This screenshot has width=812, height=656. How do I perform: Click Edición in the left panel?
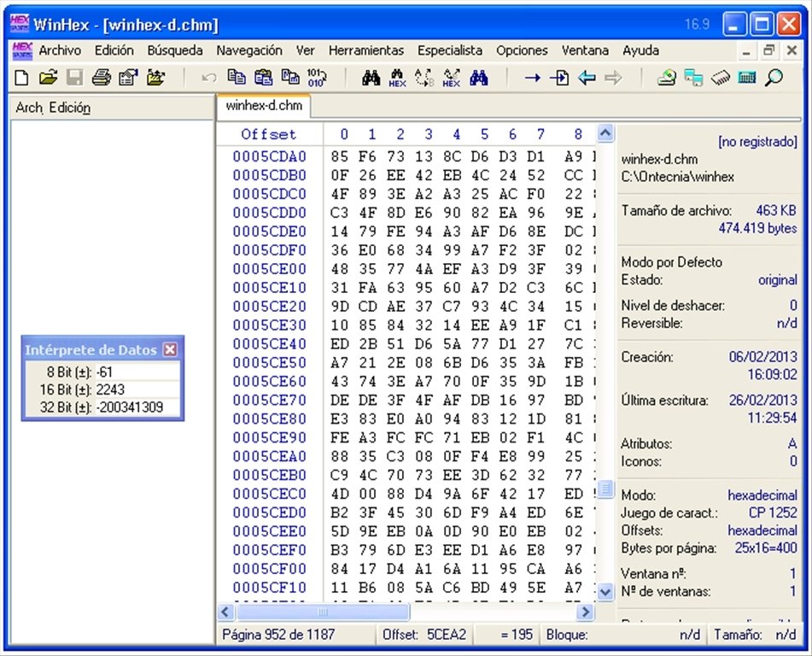pyautogui.click(x=70, y=108)
